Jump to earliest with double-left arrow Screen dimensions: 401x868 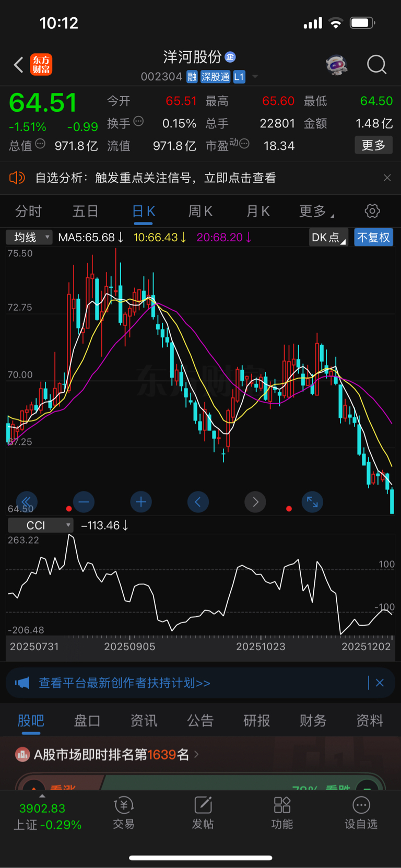(27, 502)
